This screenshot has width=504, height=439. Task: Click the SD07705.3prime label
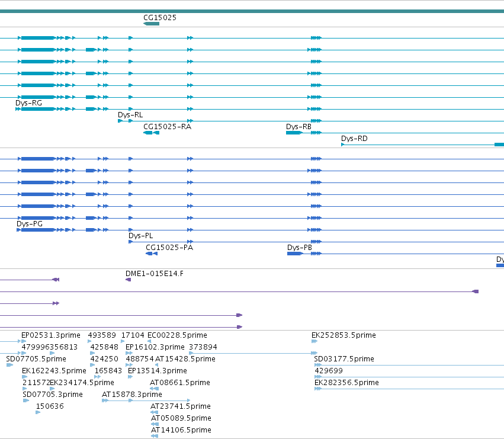click(x=52, y=395)
